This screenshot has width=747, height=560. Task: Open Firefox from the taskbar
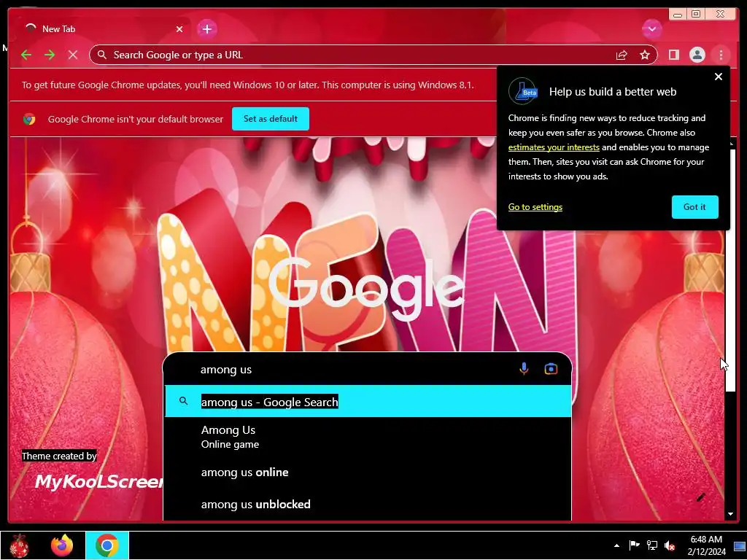[x=62, y=545]
